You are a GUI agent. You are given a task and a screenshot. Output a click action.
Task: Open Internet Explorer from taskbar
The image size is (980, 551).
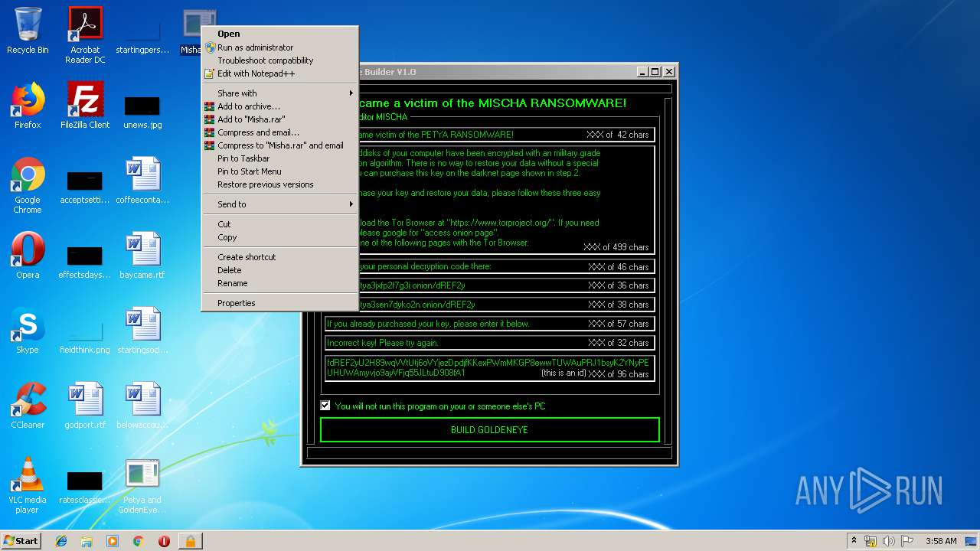(61, 541)
